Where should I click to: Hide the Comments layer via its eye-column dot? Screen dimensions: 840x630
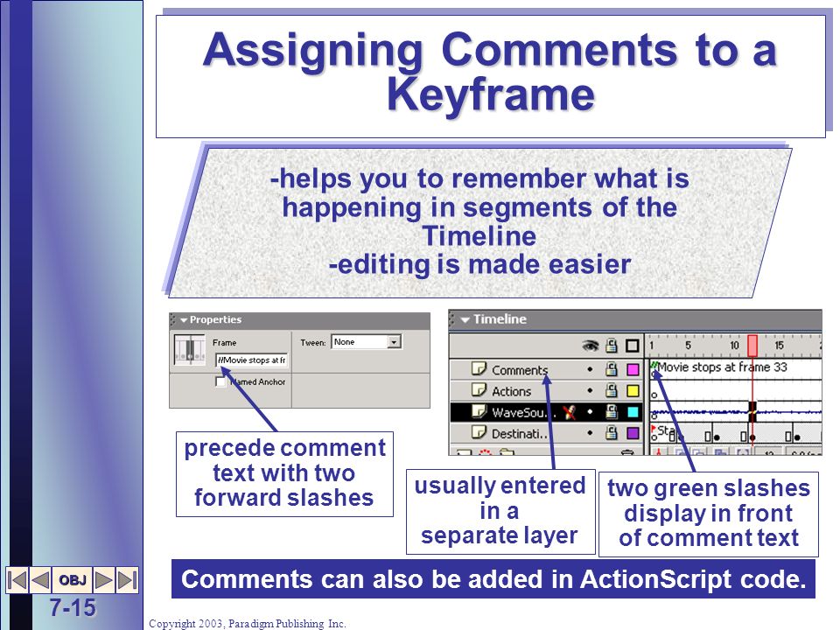tap(590, 369)
